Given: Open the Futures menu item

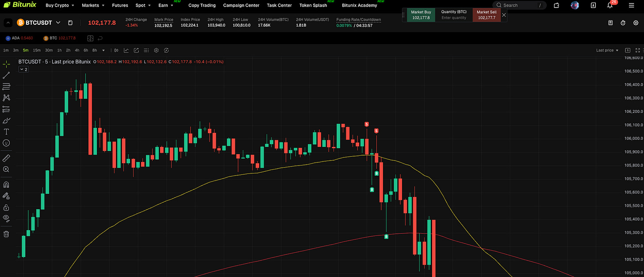Looking at the screenshot, I should tap(120, 5).
